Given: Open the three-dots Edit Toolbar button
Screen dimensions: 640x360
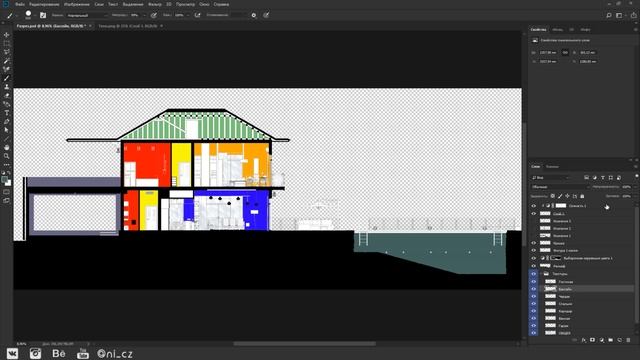Looking at the screenshot, I should pos(7,165).
